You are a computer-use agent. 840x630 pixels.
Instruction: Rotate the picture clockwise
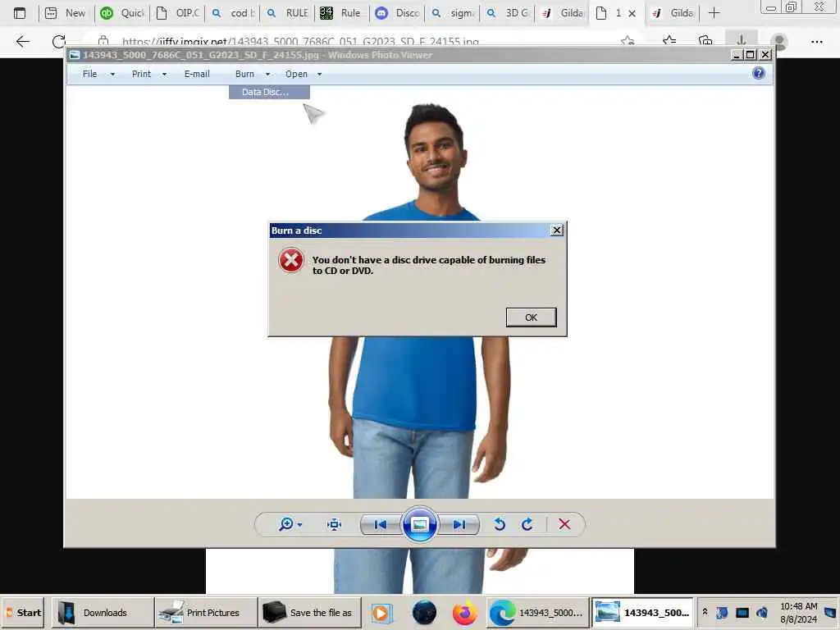[527, 524]
